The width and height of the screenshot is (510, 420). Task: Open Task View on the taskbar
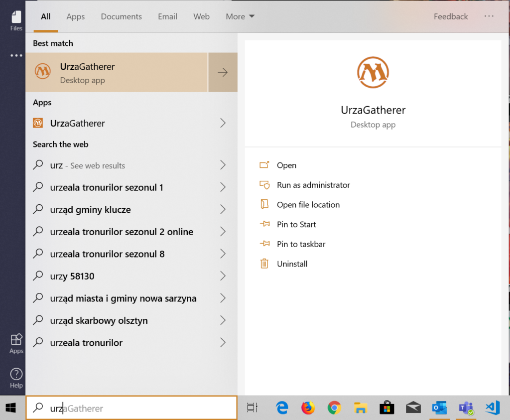click(252, 408)
